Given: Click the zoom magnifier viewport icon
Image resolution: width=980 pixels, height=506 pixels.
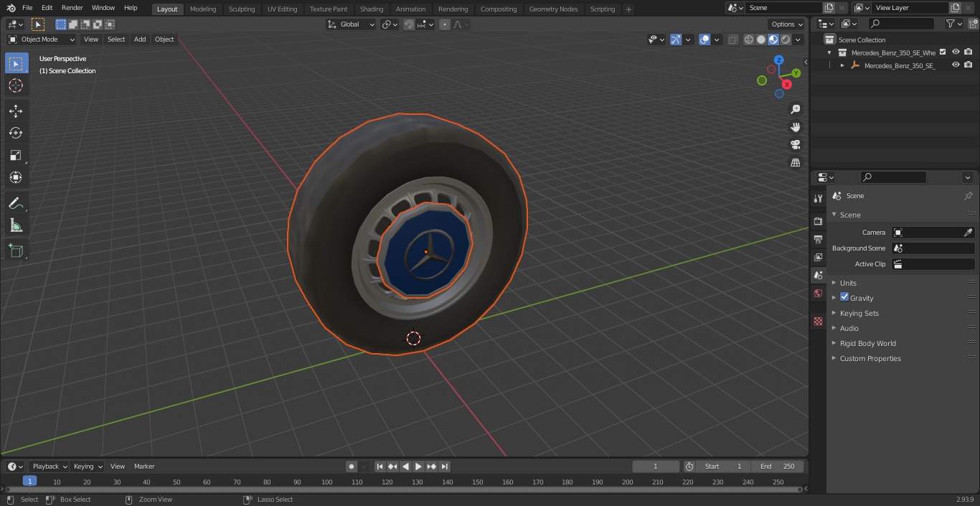Looking at the screenshot, I should point(796,109).
